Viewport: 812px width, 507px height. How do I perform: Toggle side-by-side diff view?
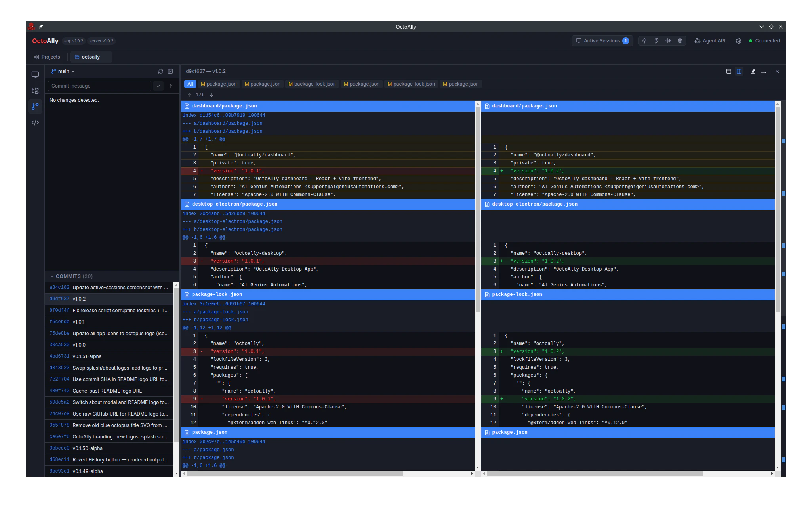coord(739,71)
